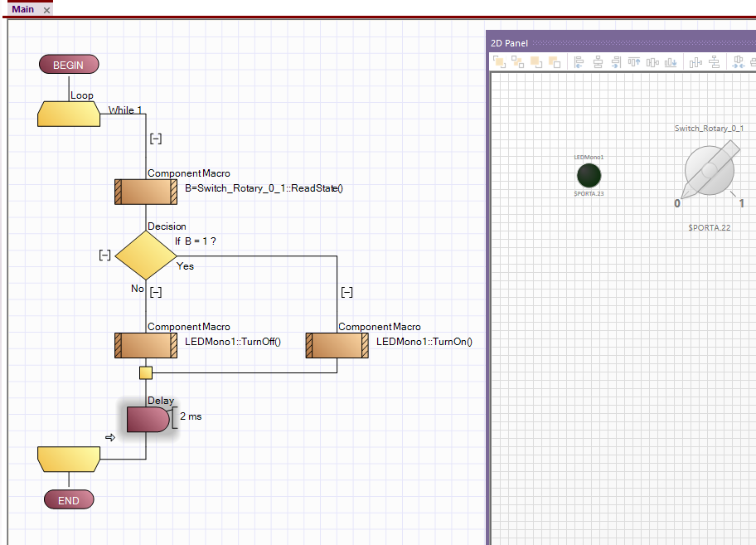This screenshot has width=756, height=545.
Task: Select the LEDMono1::TurnOff macro icon
Action: tap(146, 345)
